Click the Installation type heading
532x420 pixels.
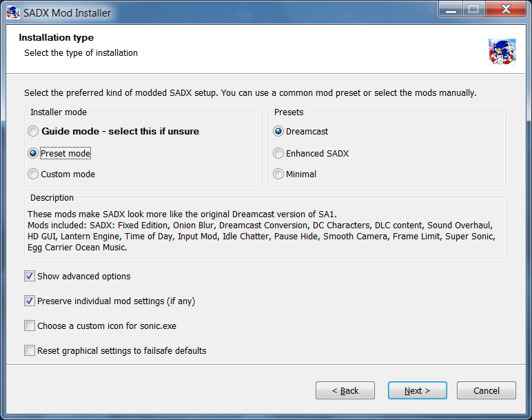pos(57,37)
